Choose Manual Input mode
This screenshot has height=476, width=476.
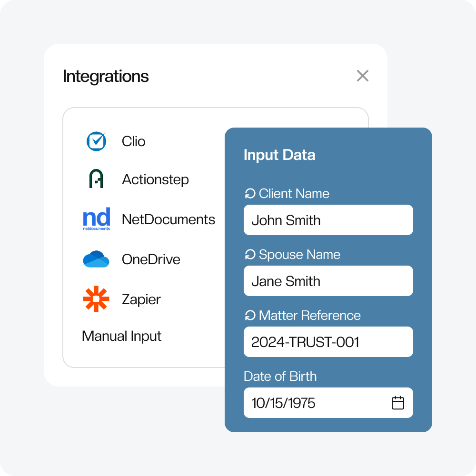121,336
